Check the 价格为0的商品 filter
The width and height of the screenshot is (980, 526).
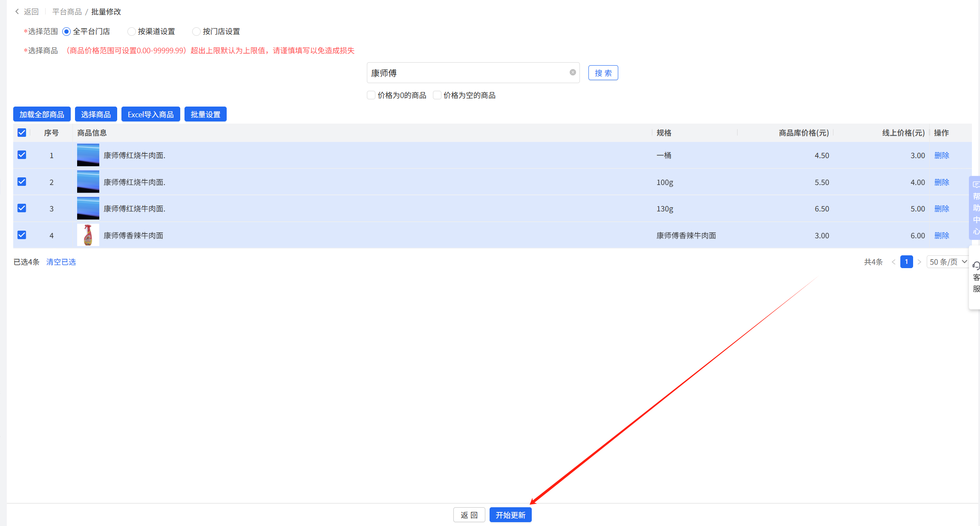tap(371, 95)
